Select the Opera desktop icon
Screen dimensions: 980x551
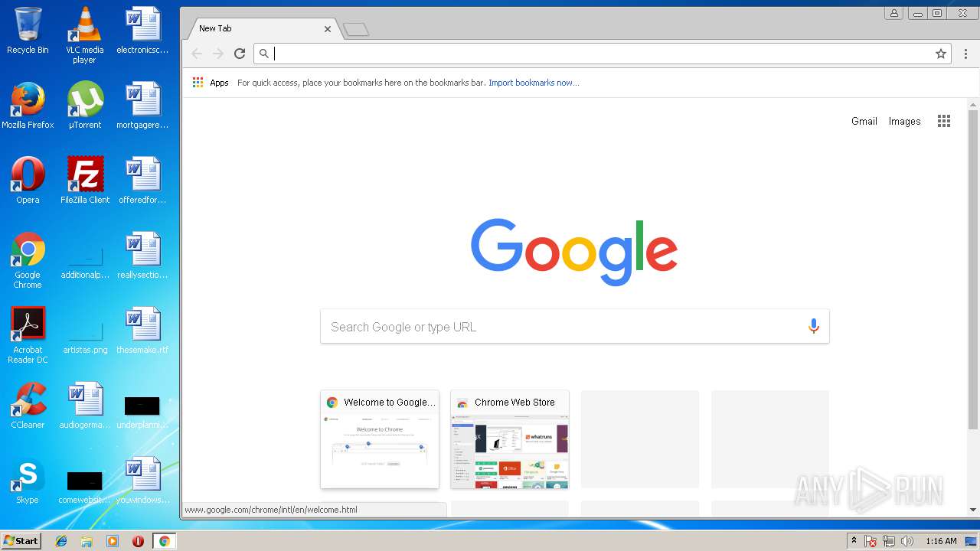(28, 181)
